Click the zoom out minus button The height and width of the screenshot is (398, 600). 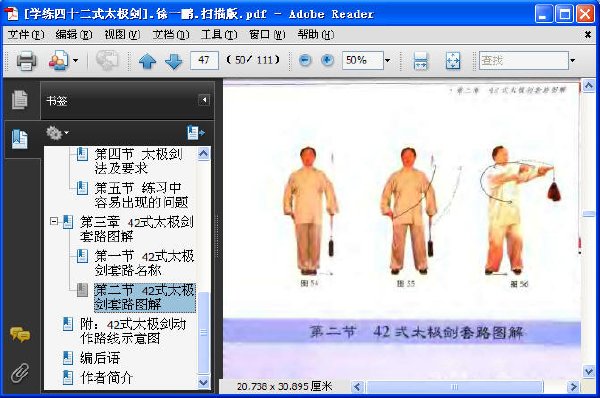pos(305,60)
